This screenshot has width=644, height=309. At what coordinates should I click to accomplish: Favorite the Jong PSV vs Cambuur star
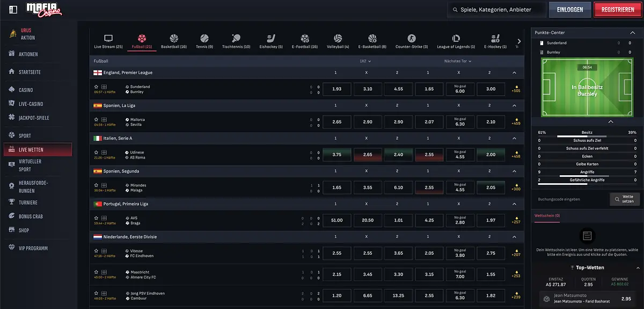coord(97,293)
